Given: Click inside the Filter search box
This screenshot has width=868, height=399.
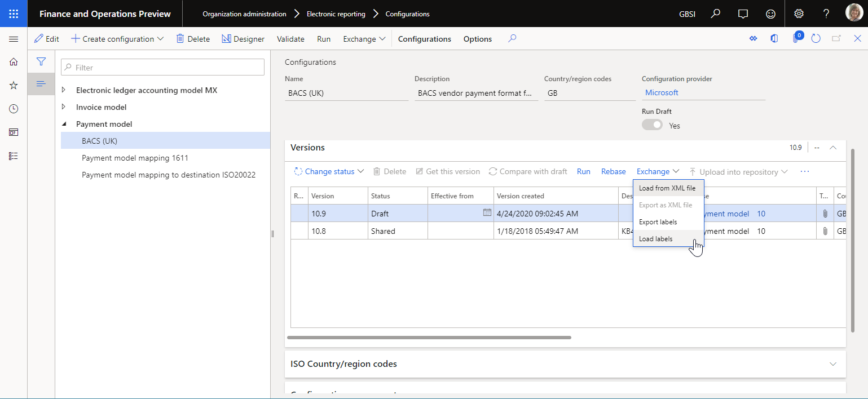Looking at the screenshot, I should [x=162, y=67].
